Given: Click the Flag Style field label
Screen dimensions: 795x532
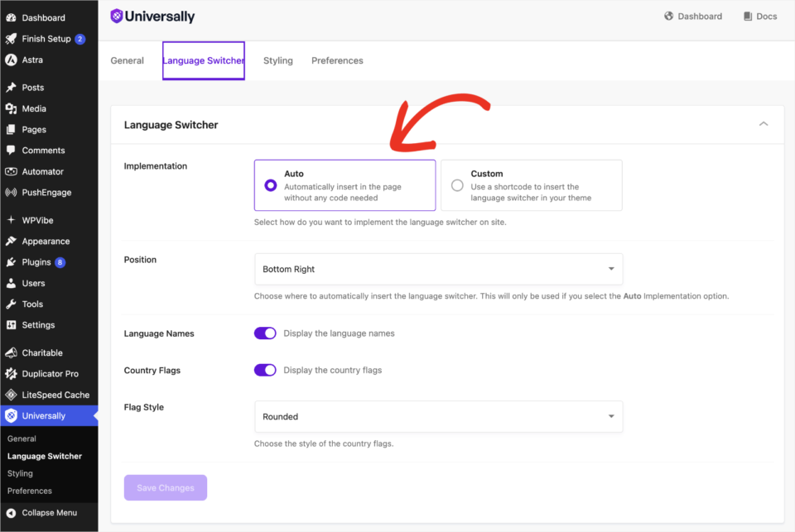Looking at the screenshot, I should pyautogui.click(x=144, y=407).
